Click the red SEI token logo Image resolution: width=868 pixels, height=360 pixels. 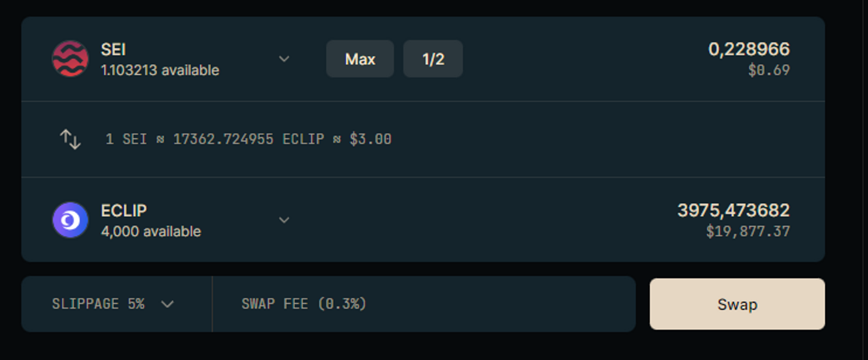point(70,59)
